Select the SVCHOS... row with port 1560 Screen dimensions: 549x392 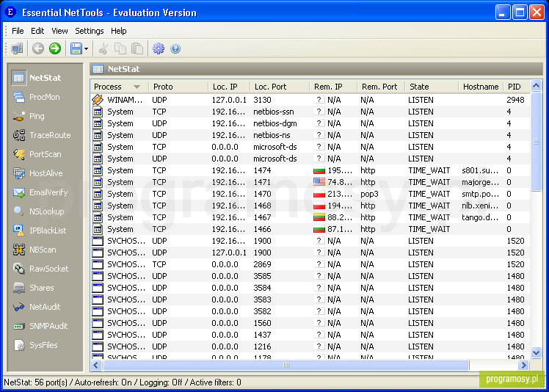(x=310, y=323)
